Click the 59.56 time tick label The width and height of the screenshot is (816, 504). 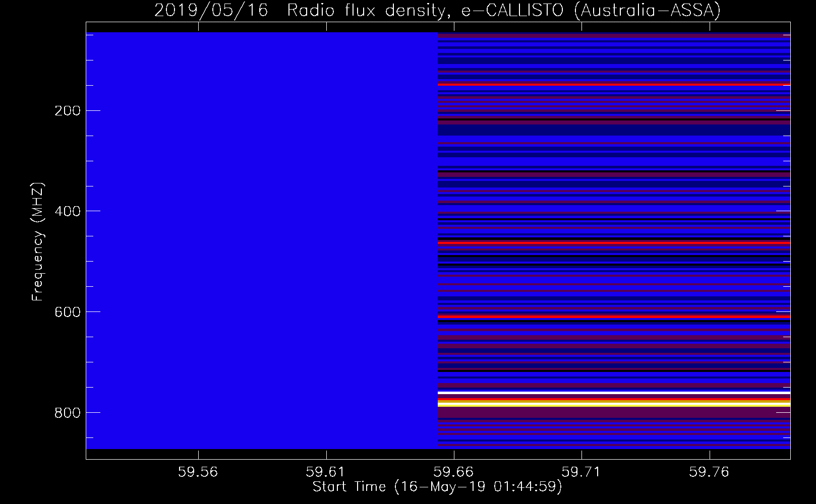click(x=198, y=472)
